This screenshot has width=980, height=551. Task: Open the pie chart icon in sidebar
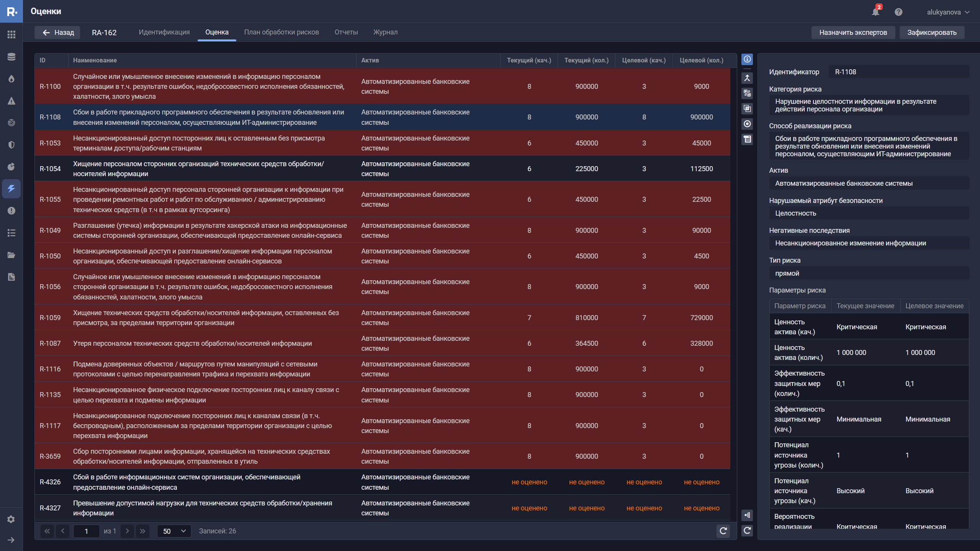coord(11,167)
